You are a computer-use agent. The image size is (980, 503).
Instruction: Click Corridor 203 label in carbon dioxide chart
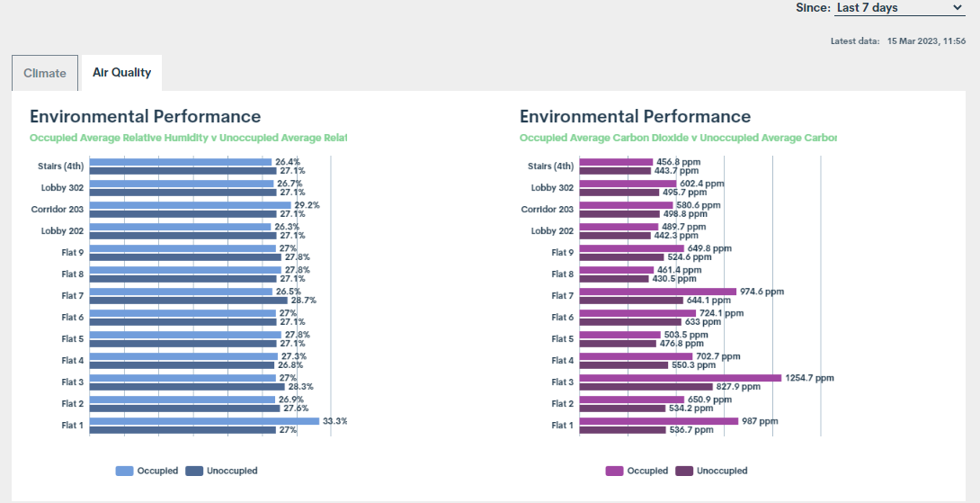coord(548,210)
